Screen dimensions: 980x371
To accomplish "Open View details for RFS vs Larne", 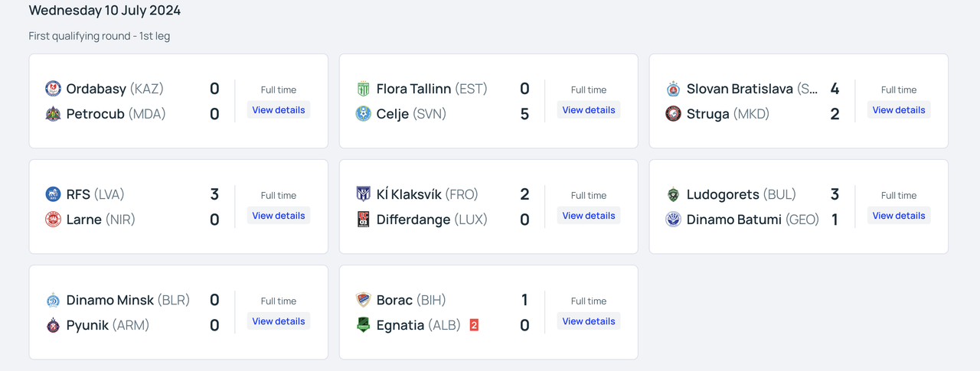I will click(x=279, y=216).
